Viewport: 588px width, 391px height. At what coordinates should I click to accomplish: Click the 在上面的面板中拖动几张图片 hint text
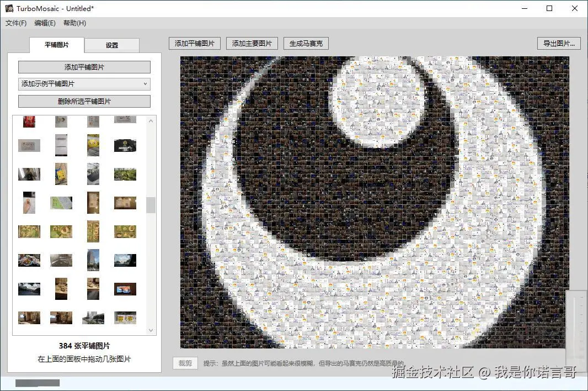[x=84, y=359]
